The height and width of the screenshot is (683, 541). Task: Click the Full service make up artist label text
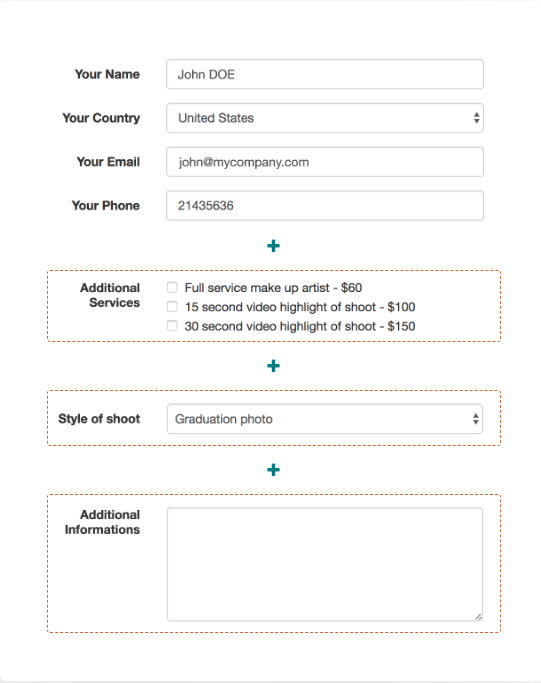tap(273, 288)
